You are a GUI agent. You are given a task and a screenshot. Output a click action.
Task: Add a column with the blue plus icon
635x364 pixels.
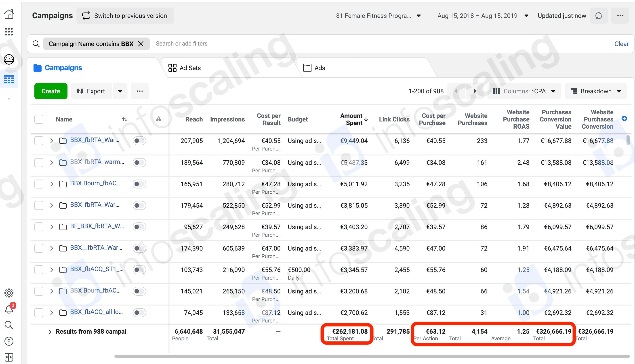tap(624, 119)
